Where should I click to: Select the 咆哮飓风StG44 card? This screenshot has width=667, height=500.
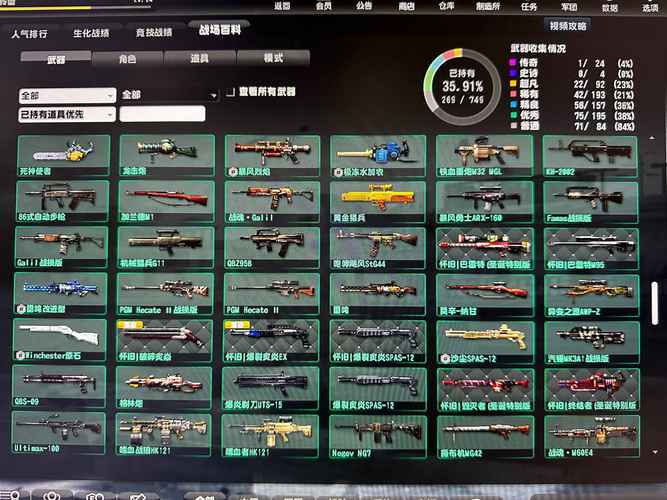coord(377,249)
